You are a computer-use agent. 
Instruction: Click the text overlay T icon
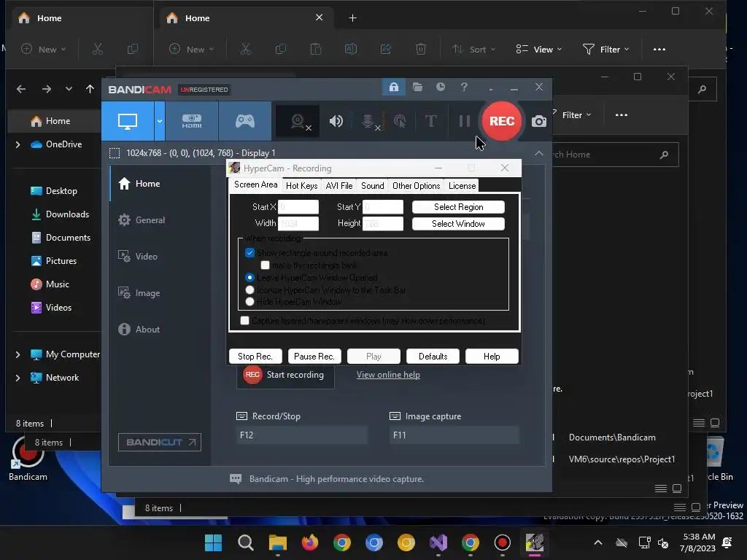coord(430,121)
